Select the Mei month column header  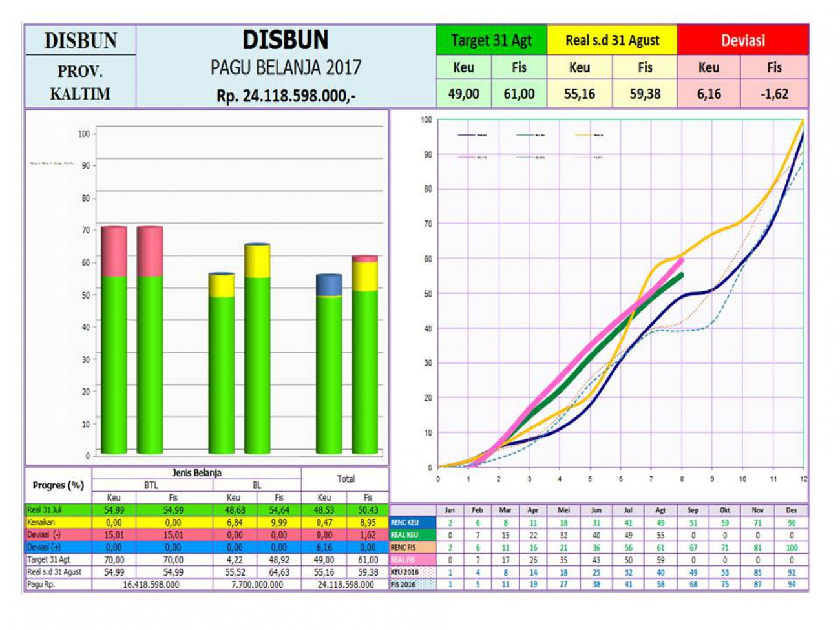click(x=563, y=510)
